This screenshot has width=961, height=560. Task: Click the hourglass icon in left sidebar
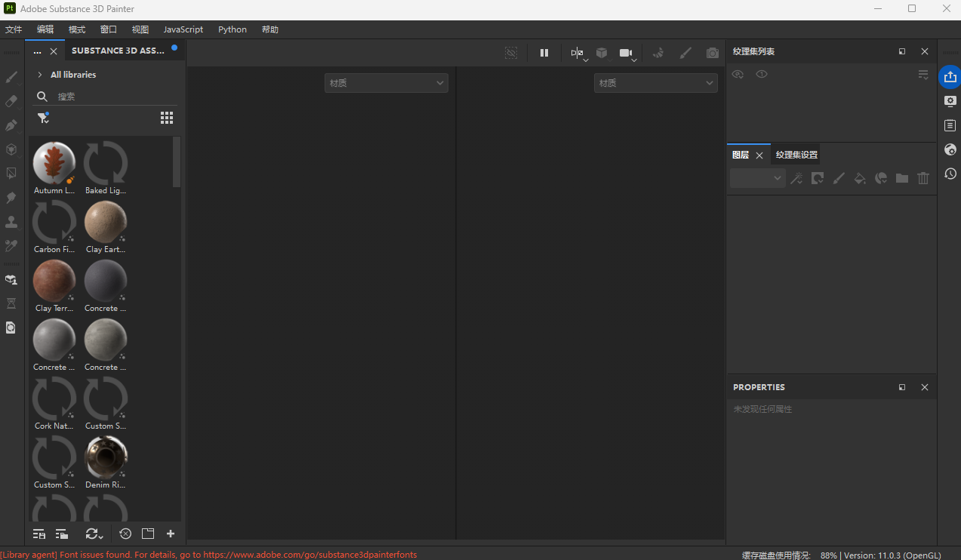(x=11, y=303)
